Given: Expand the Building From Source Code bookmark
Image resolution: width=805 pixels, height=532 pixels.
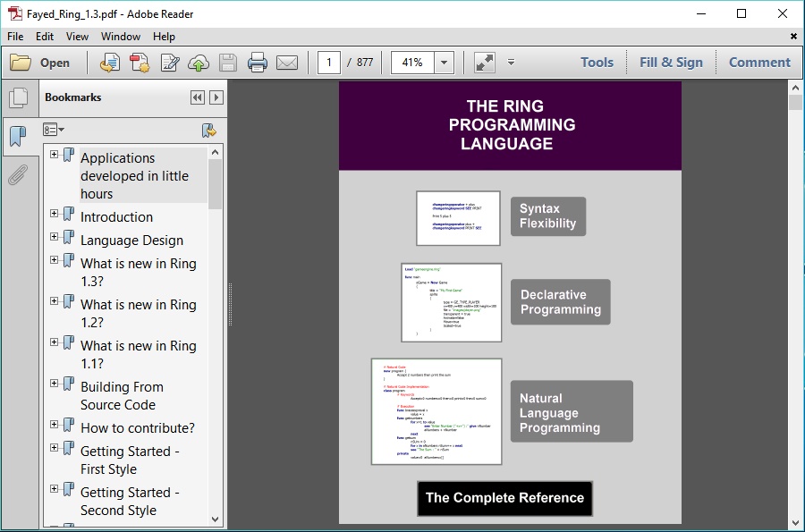Looking at the screenshot, I should [54, 384].
